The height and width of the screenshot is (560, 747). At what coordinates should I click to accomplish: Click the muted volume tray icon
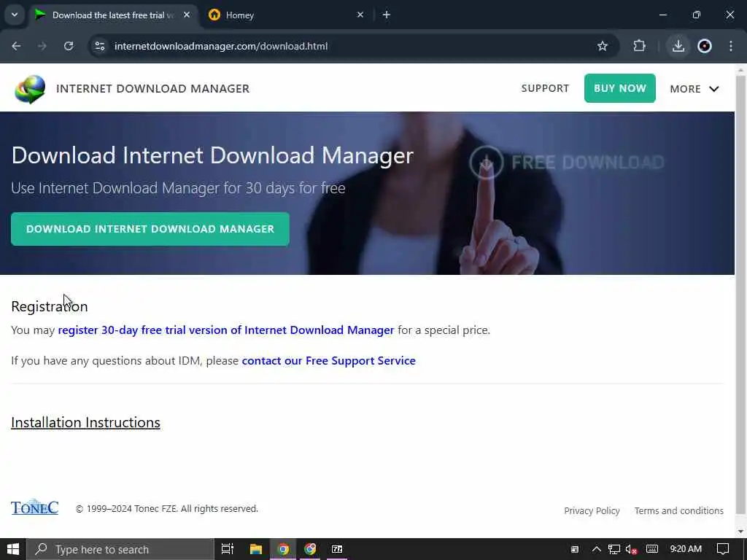click(631, 549)
